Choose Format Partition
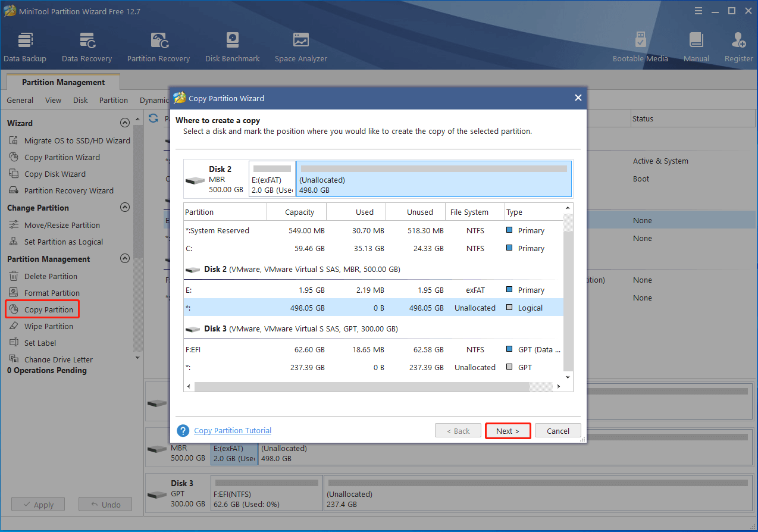 pyautogui.click(x=44, y=293)
